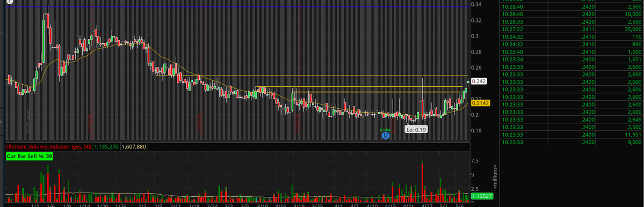Click the 4/27 date on the time axis

coord(426,205)
